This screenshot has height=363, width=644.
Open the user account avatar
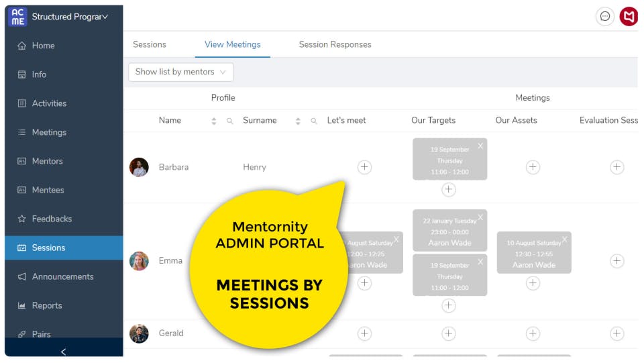(x=629, y=16)
